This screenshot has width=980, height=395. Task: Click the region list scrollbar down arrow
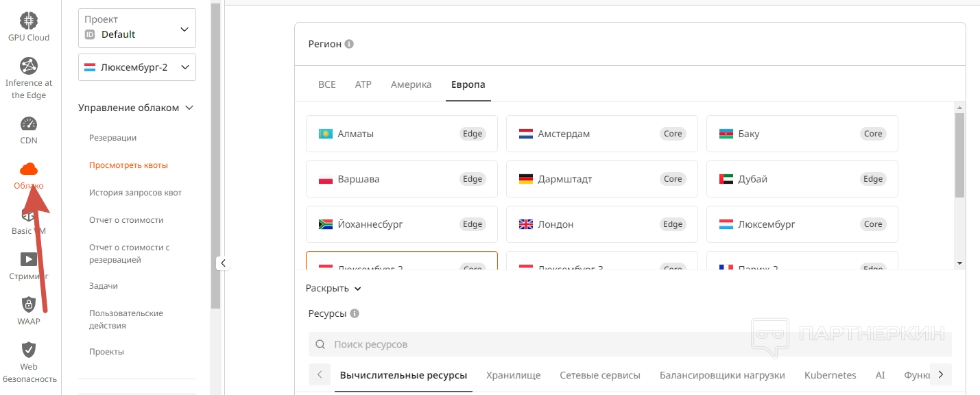[x=959, y=263]
